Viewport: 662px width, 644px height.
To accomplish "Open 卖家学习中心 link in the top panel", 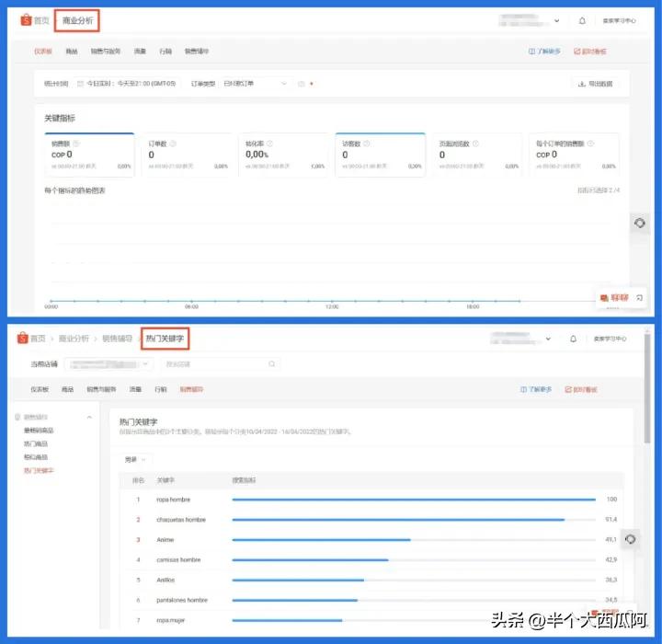I will pos(620,20).
